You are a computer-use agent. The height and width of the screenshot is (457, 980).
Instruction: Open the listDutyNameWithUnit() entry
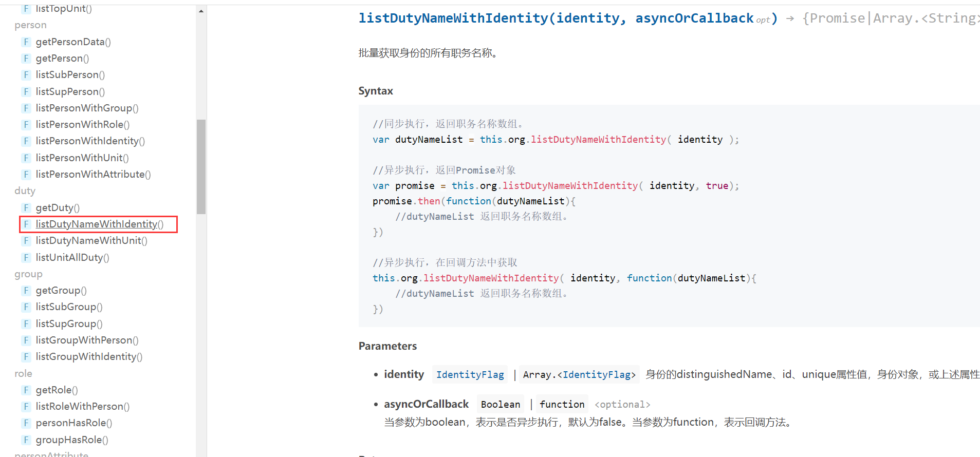tap(91, 241)
